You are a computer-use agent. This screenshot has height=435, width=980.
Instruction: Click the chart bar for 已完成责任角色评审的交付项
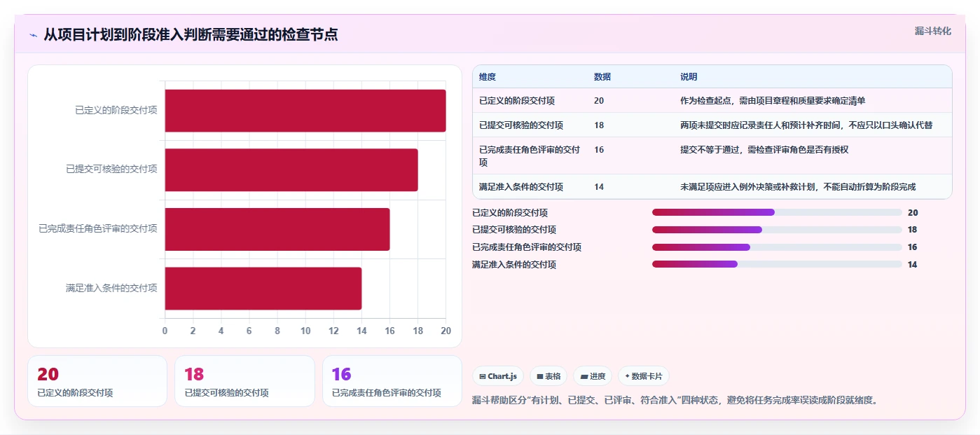point(277,229)
